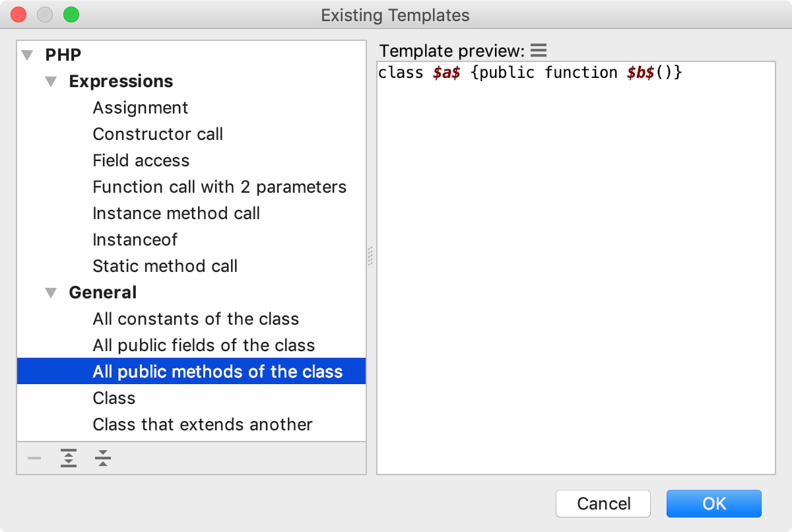This screenshot has width=792, height=532.
Task: Select All constants of the class
Action: 195,319
